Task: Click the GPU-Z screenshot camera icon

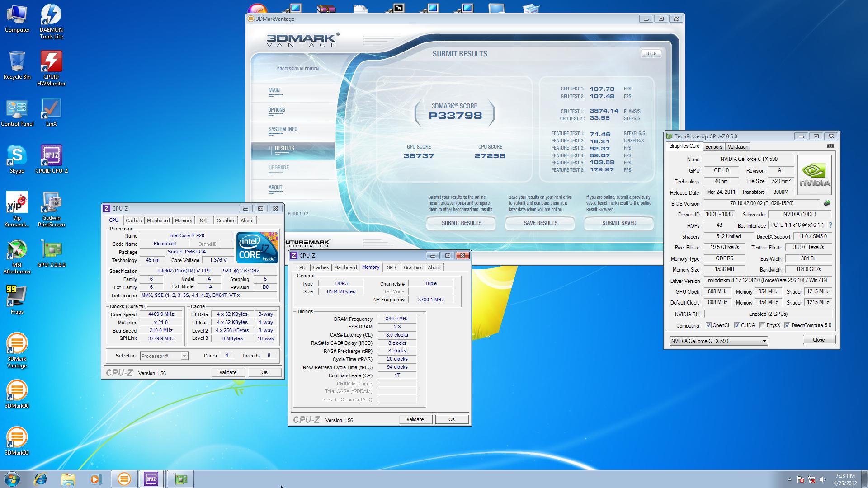Action: [830, 146]
